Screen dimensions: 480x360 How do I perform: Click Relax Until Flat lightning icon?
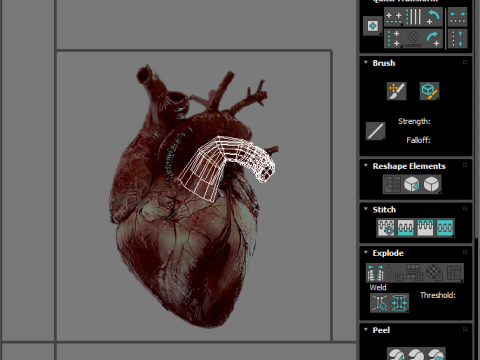pyautogui.click(x=412, y=184)
